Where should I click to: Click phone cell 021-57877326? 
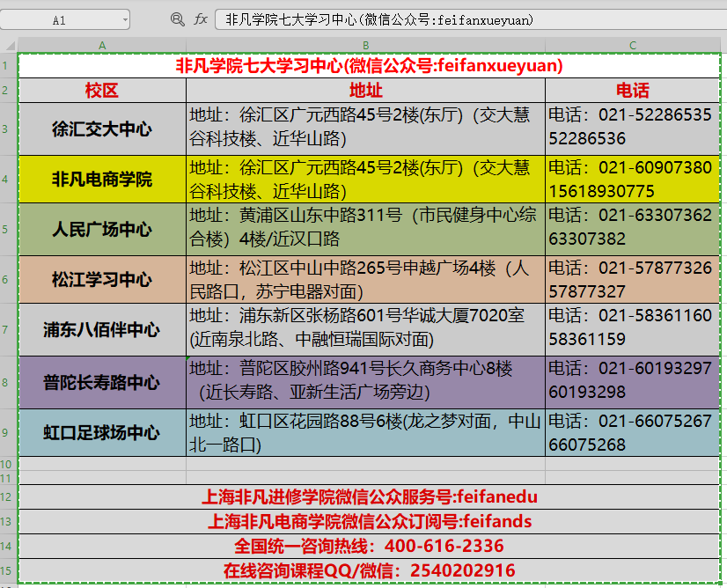pos(633,279)
